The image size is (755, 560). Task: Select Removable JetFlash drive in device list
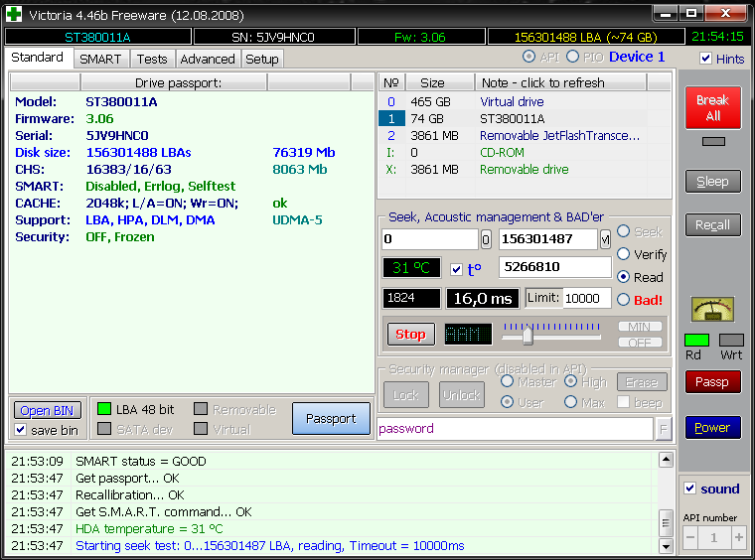click(x=559, y=135)
